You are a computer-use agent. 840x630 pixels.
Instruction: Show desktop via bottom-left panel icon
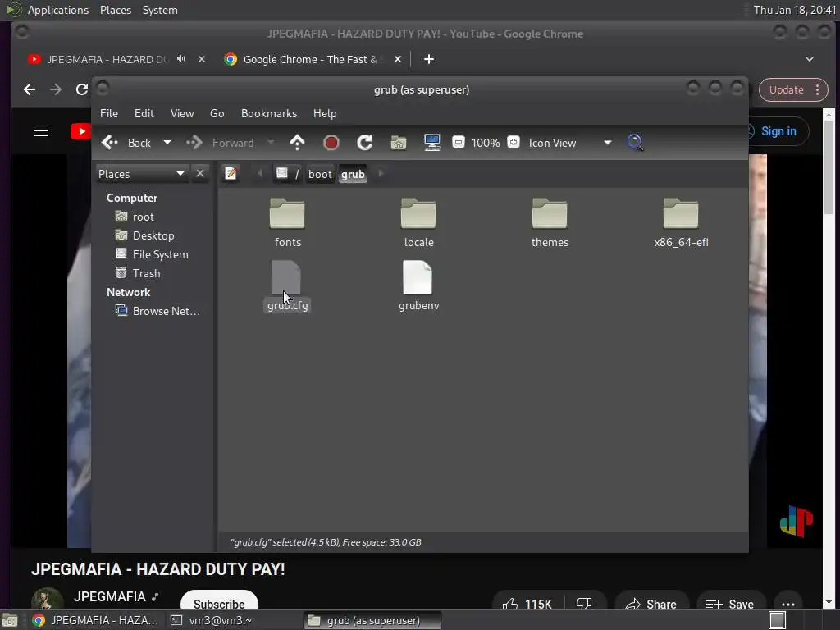coord(10,620)
